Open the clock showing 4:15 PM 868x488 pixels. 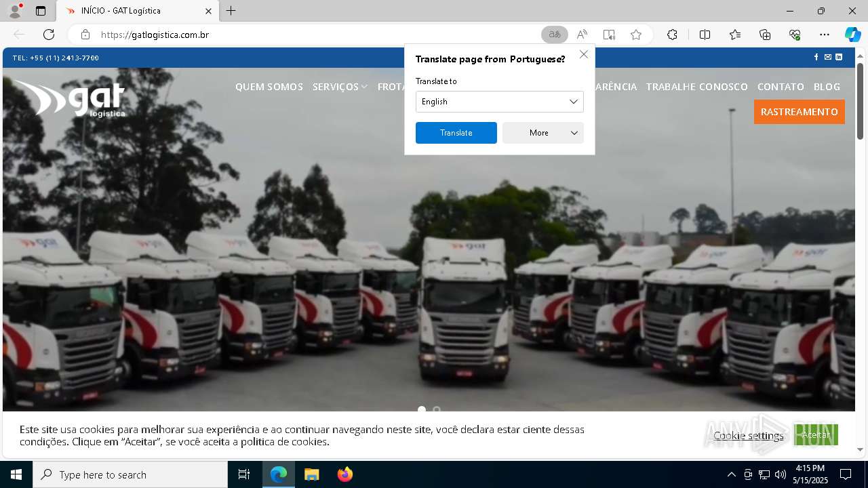coord(810,474)
